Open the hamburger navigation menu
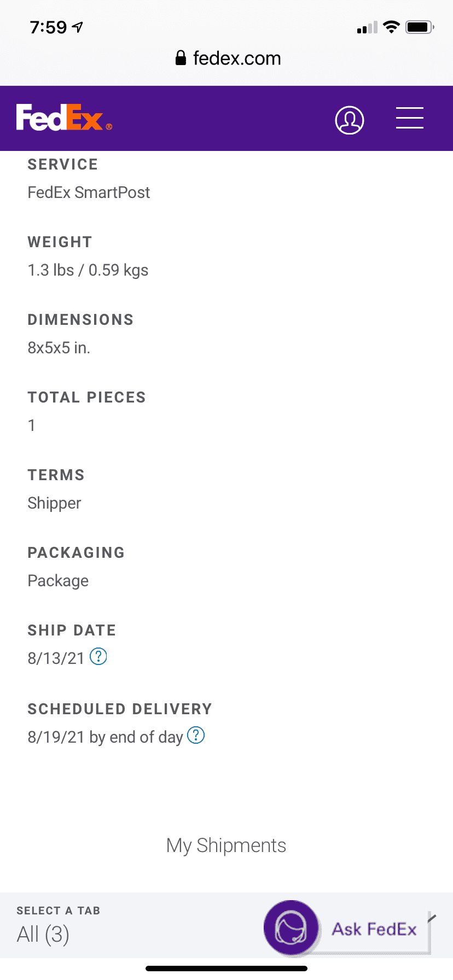453x980 pixels. 410,118
